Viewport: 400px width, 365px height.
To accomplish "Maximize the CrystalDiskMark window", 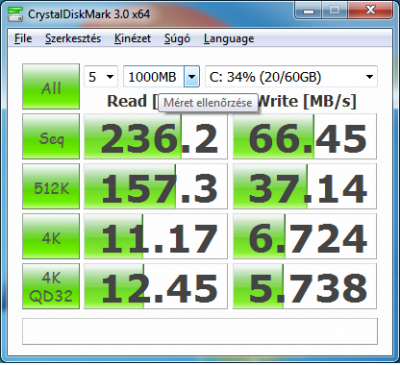I will click(335, 11).
